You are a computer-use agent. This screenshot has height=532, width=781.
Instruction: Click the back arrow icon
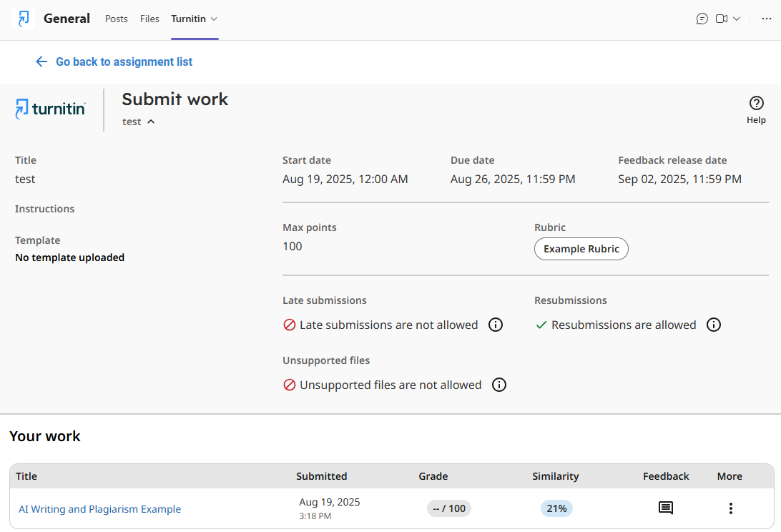click(x=41, y=61)
